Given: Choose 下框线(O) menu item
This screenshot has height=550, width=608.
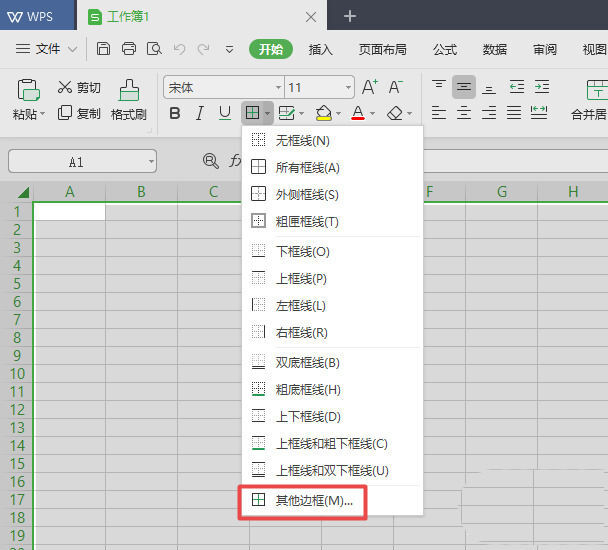Looking at the screenshot, I should [x=332, y=251].
